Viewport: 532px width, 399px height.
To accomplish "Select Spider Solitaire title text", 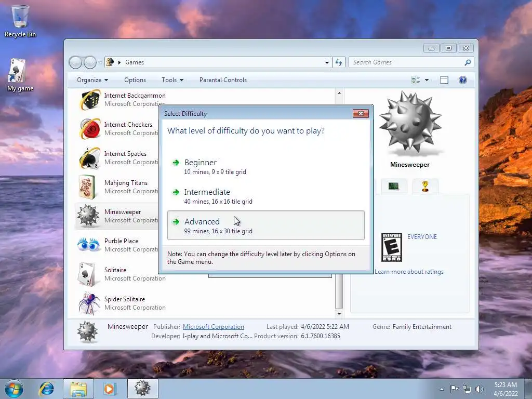I will (x=125, y=299).
